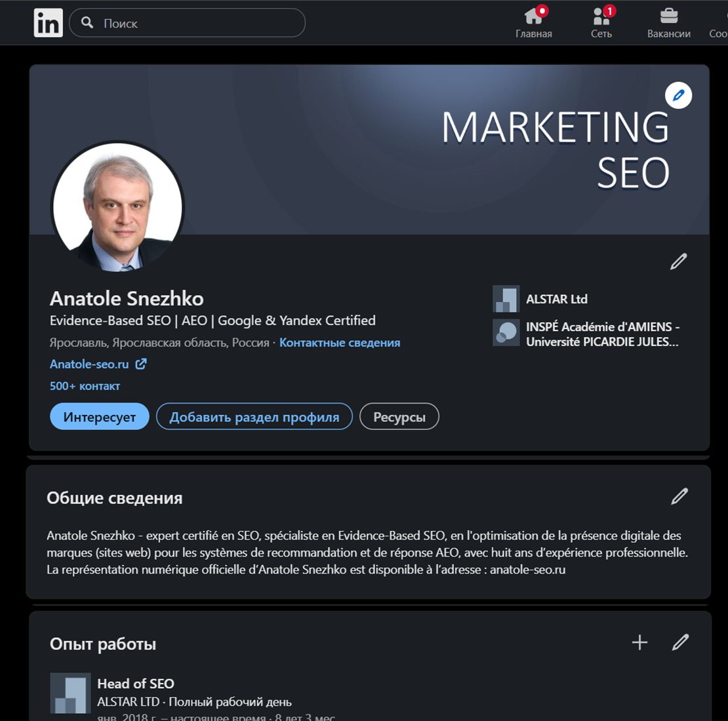Click the profile photo
The image size is (728, 721).
point(117,207)
